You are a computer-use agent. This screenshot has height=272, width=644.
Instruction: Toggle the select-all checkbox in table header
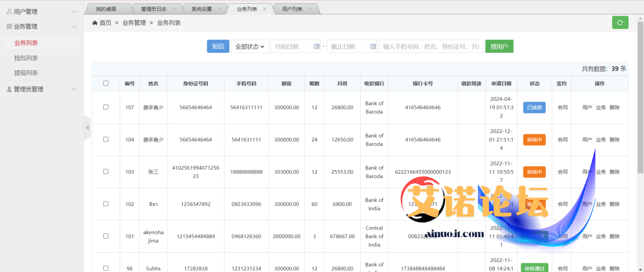(106, 83)
